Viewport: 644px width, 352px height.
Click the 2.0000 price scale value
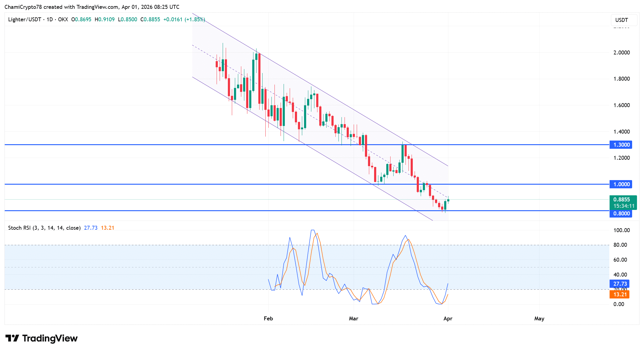point(621,53)
